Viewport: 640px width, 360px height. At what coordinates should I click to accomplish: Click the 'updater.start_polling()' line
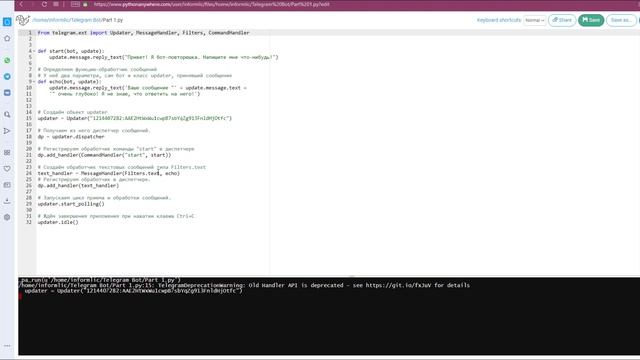click(71, 204)
